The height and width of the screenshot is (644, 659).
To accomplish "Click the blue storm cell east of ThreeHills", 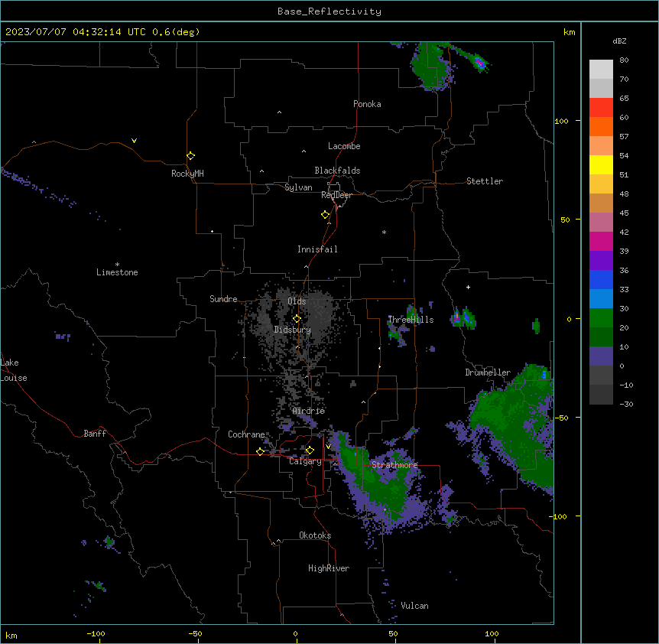I will (x=466, y=317).
